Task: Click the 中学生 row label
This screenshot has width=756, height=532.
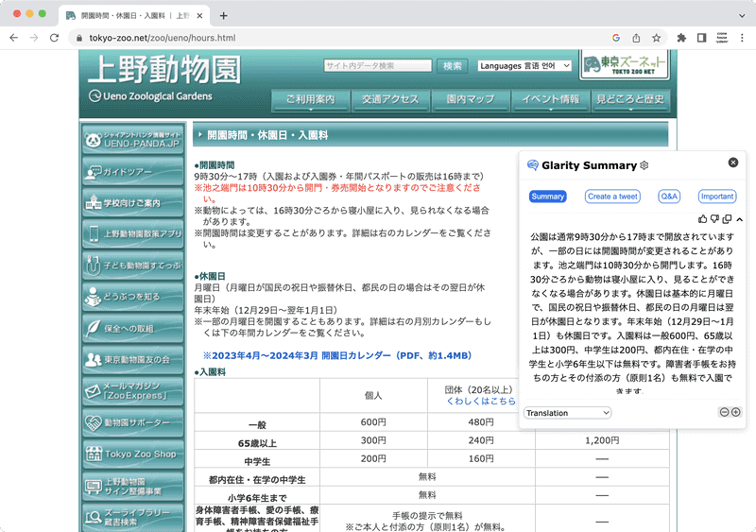Action: [257, 461]
